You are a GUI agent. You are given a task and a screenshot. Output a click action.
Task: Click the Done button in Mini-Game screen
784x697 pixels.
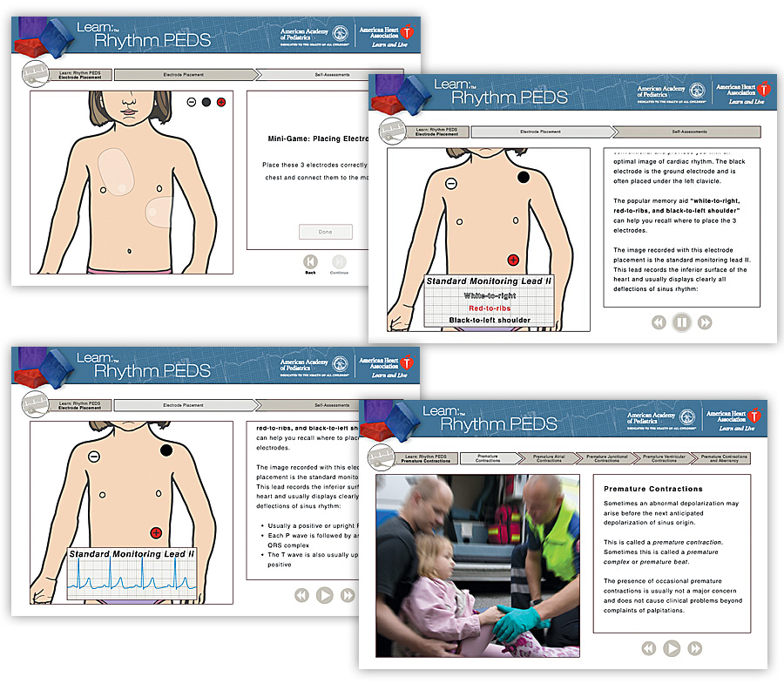326,232
